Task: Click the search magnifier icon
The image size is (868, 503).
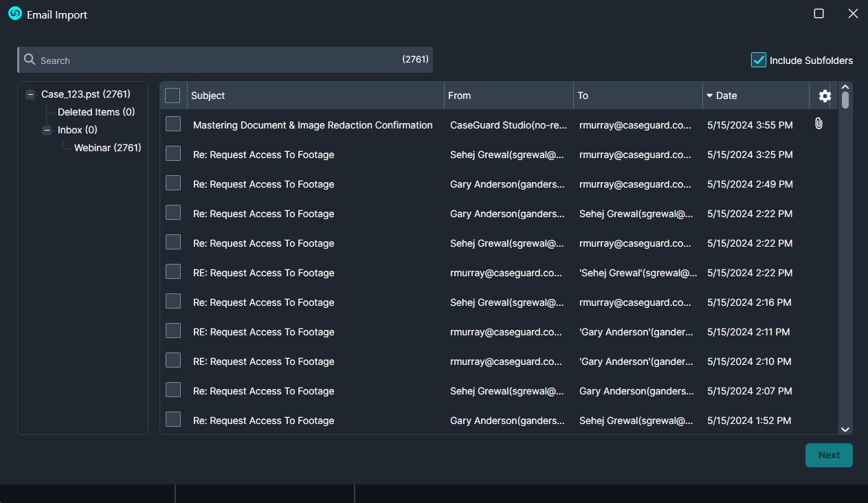Action: point(30,60)
